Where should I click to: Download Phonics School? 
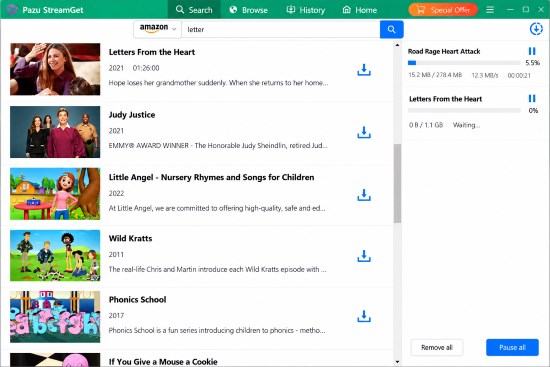click(364, 316)
